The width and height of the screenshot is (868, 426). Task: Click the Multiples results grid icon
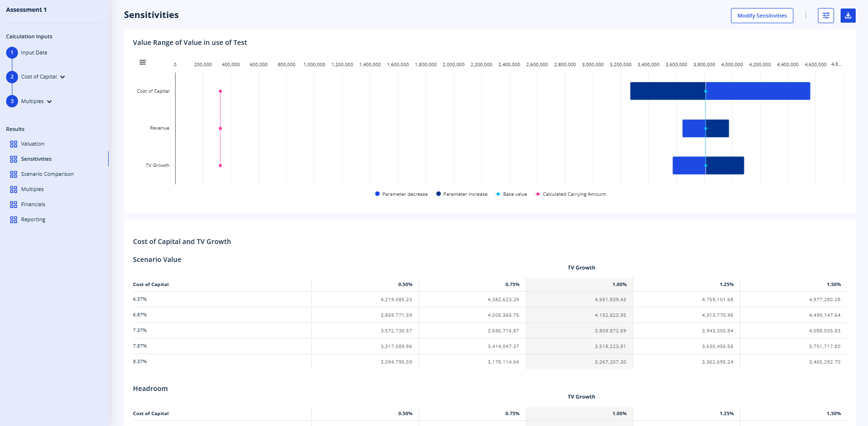14,190
